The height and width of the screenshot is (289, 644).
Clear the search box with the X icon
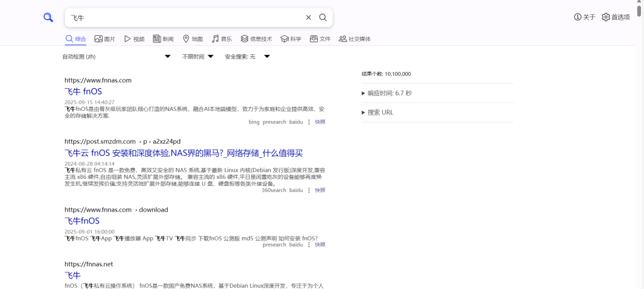pos(308,17)
